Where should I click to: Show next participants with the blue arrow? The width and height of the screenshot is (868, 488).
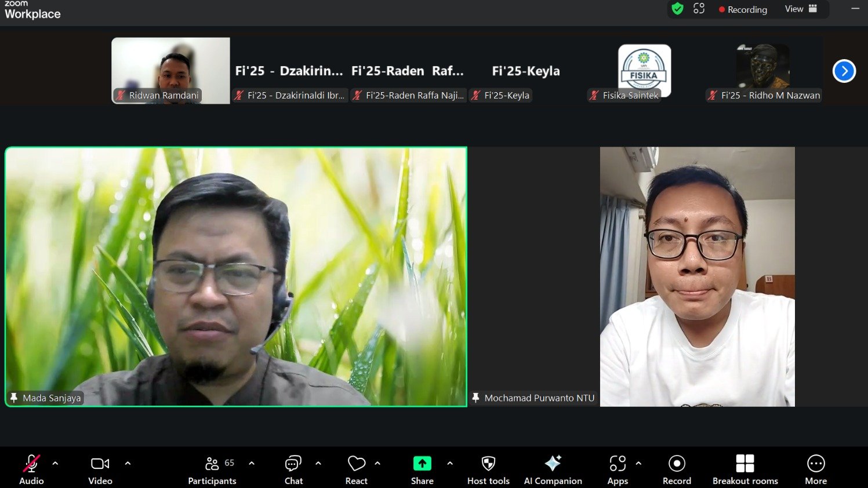(x=844, y=71)
